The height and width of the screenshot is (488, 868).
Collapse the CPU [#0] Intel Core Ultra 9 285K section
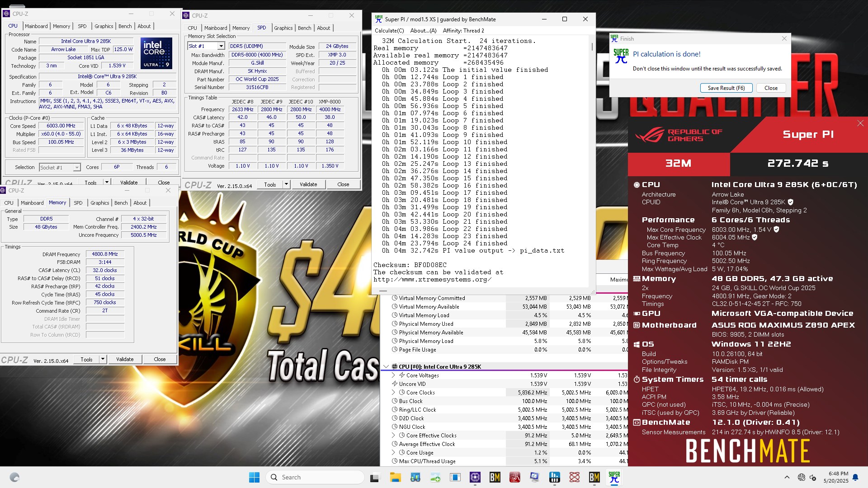pos(386,366)
